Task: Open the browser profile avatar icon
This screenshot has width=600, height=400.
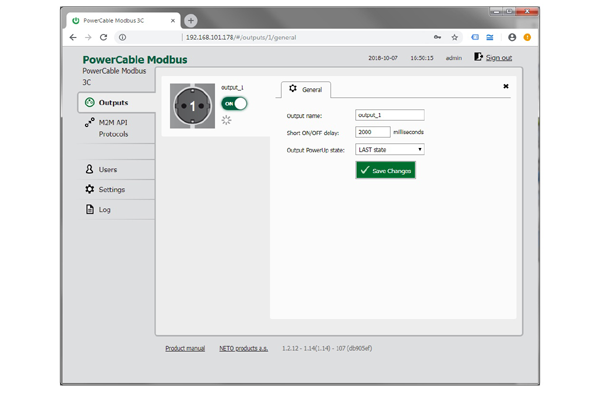Action: point(512,38)
